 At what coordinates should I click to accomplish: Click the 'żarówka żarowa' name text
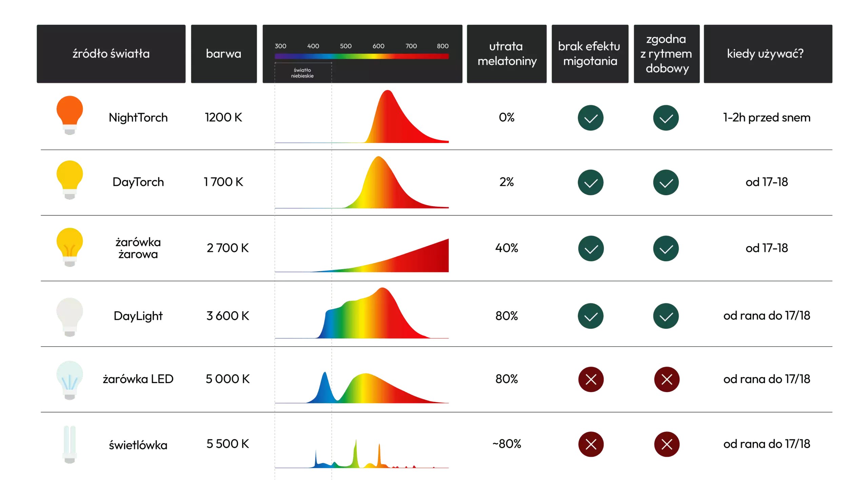click(138, 248)
